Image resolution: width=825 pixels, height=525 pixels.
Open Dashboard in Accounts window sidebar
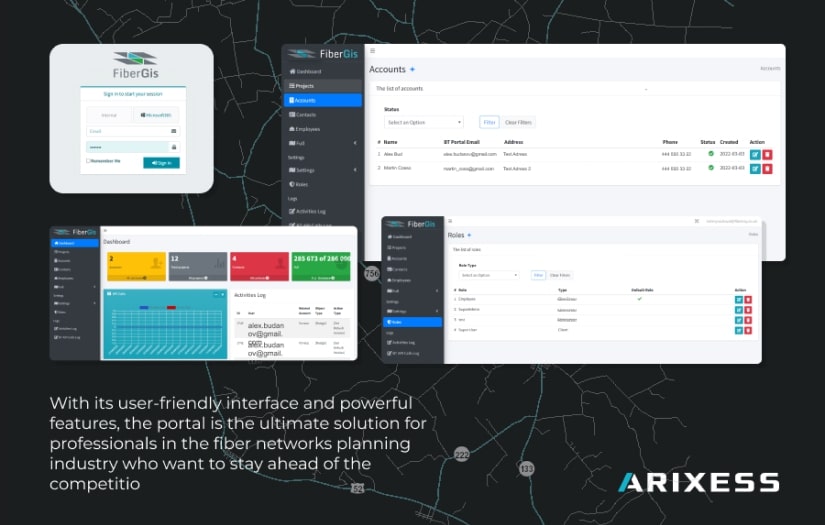tap(323, 72)
